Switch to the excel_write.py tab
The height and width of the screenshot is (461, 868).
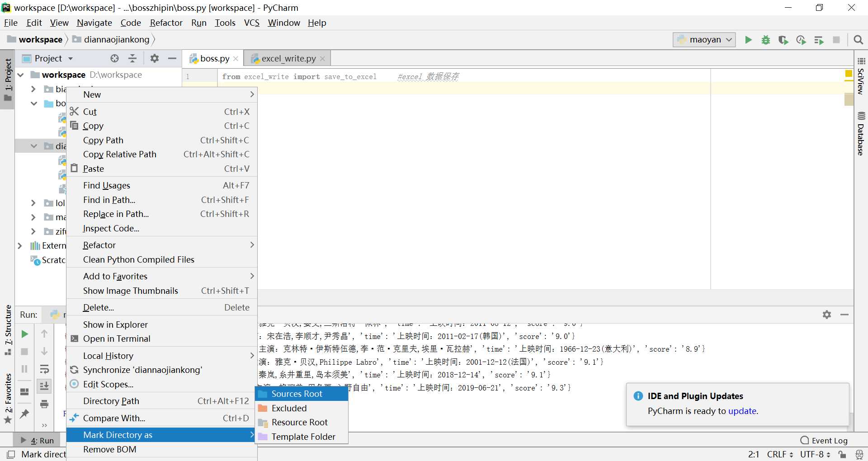(x=288, y=58)
